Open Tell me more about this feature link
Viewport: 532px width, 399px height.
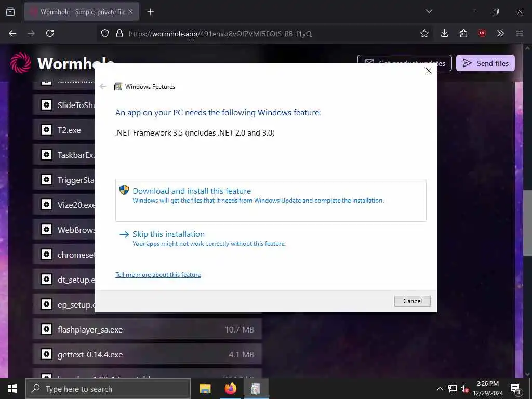click(x=158, y=275)
